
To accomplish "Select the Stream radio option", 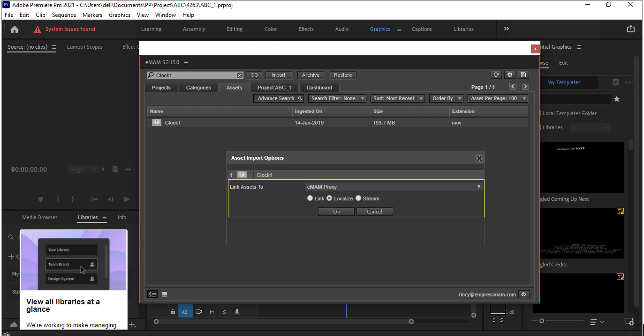I will pyautogui.click(x=358, y=198).
